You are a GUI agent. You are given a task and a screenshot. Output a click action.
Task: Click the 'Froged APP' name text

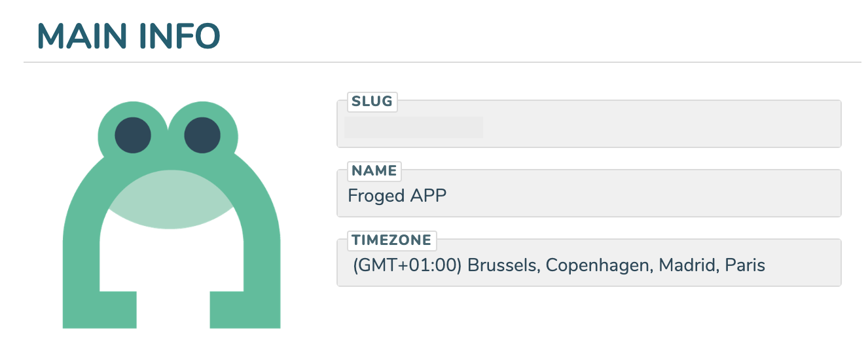(397, 196)
